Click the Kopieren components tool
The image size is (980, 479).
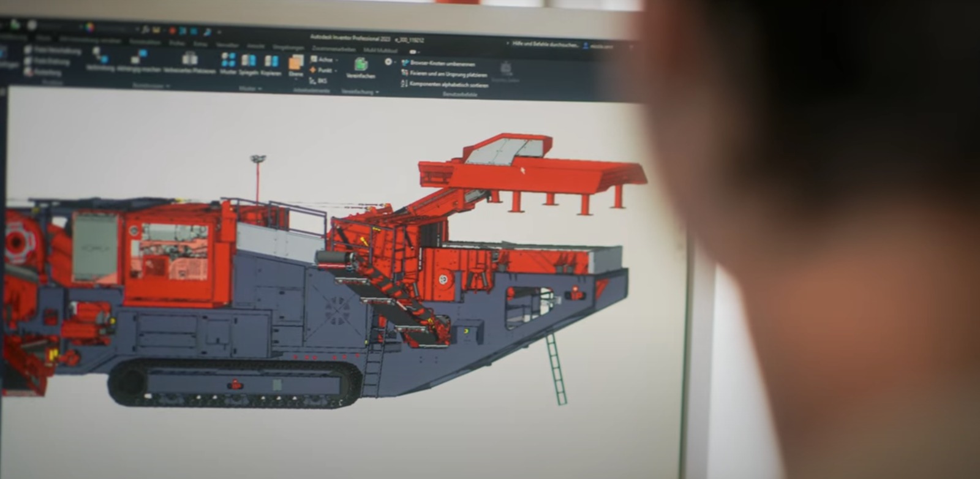click(271, 66)
